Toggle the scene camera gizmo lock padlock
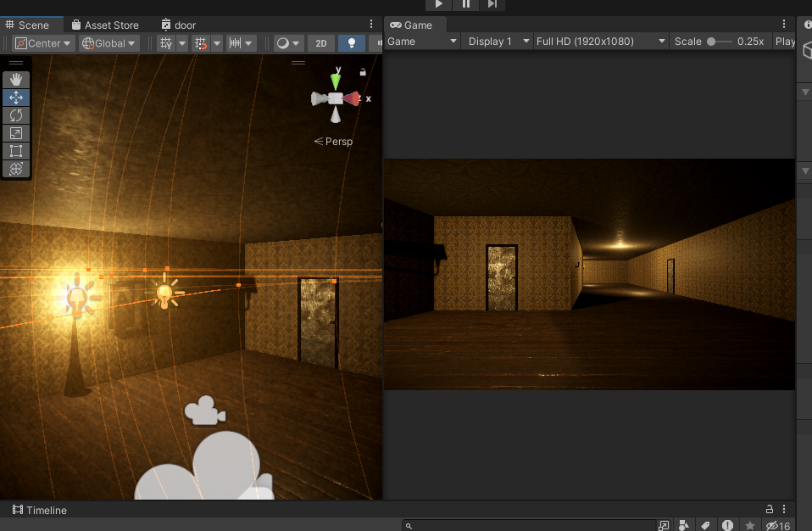The width and height of the screenshot is (812, 531). pyautogui.click(x=363, y=73)
